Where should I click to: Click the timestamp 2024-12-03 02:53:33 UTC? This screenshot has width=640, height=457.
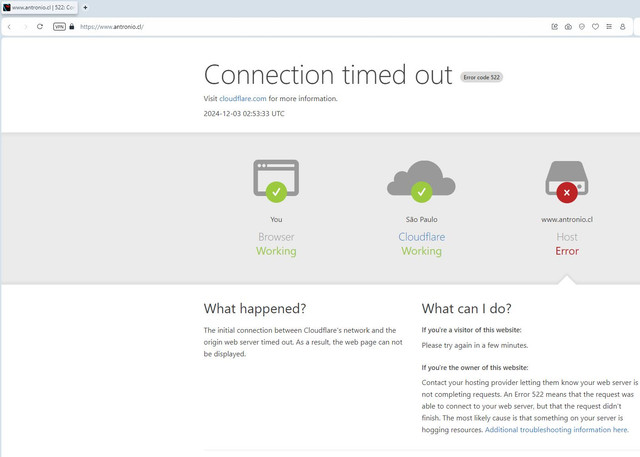pos(244,114)
